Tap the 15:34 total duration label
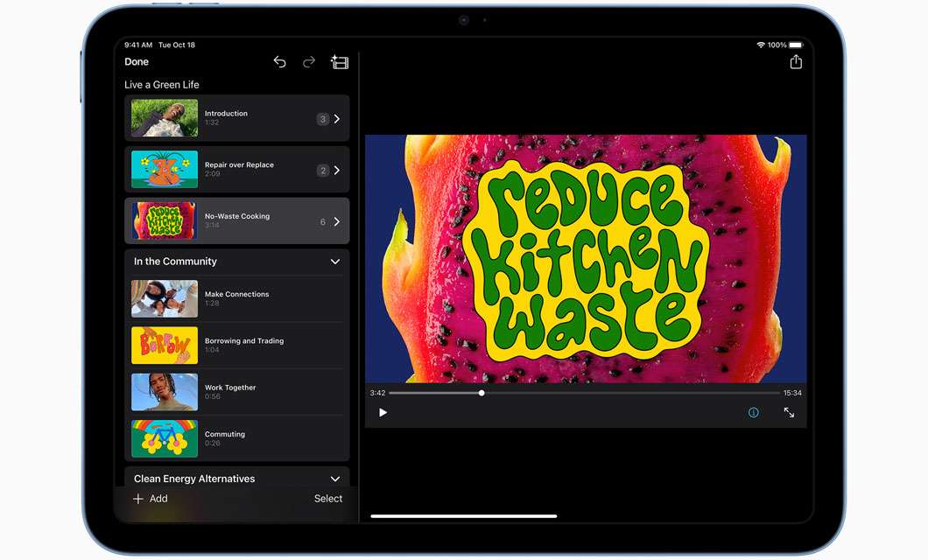This screenshot has width=928, height=560. (x=792, y=393)
